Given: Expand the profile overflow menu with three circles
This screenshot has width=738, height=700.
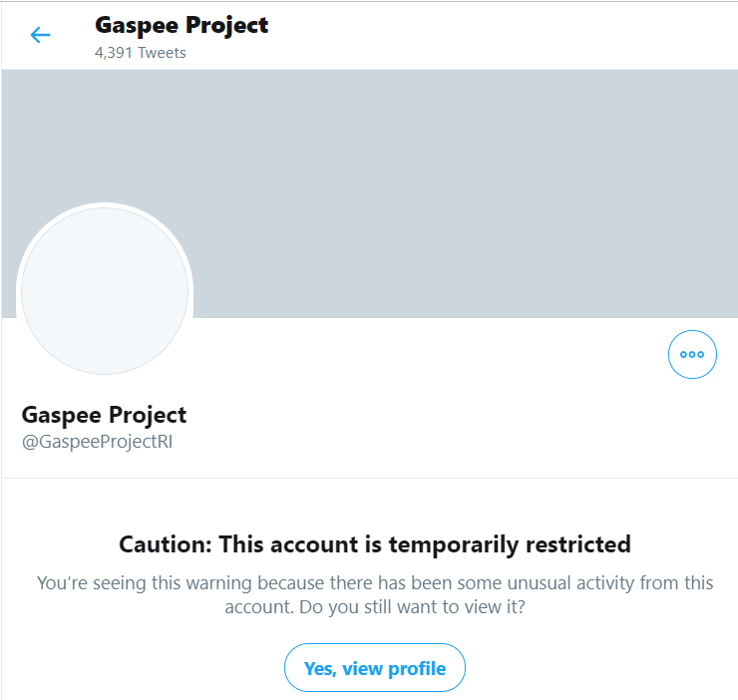Looking at the screenshot, I should pos(692,354).
